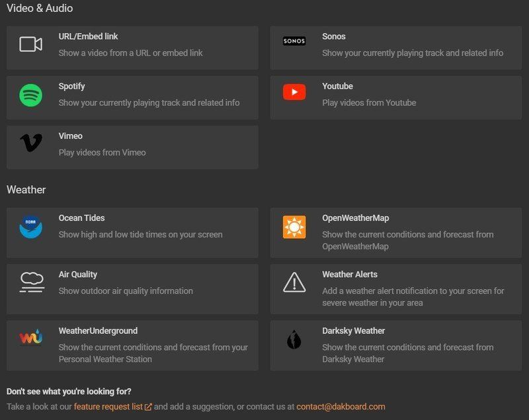Select the Ocean Tides title text

(81, 218)
